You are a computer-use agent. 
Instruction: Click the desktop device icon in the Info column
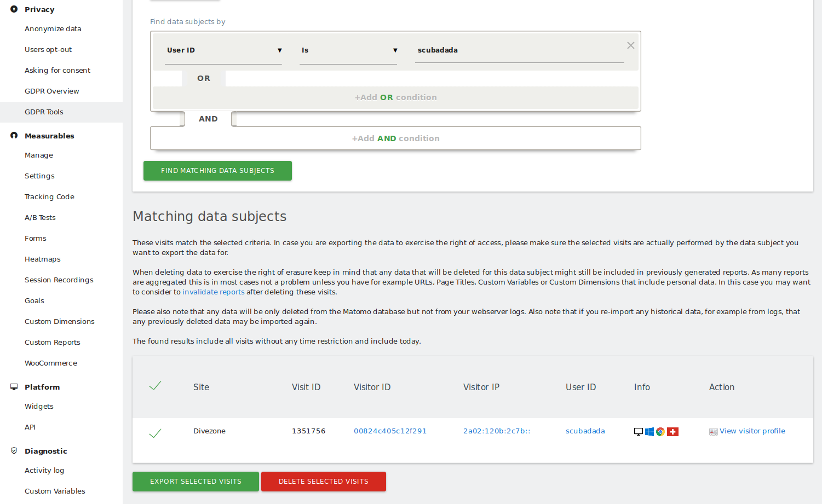coord(638,431)
